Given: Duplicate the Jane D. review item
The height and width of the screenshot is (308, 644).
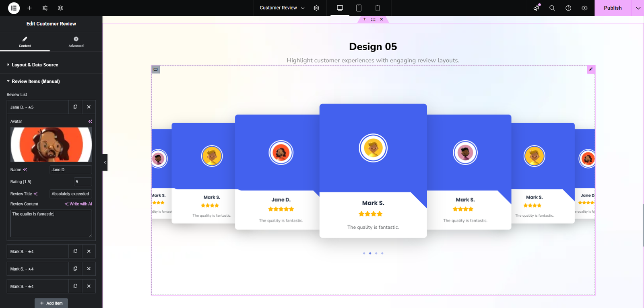Looking at the screenshot, I should click(x=75, y=107).
